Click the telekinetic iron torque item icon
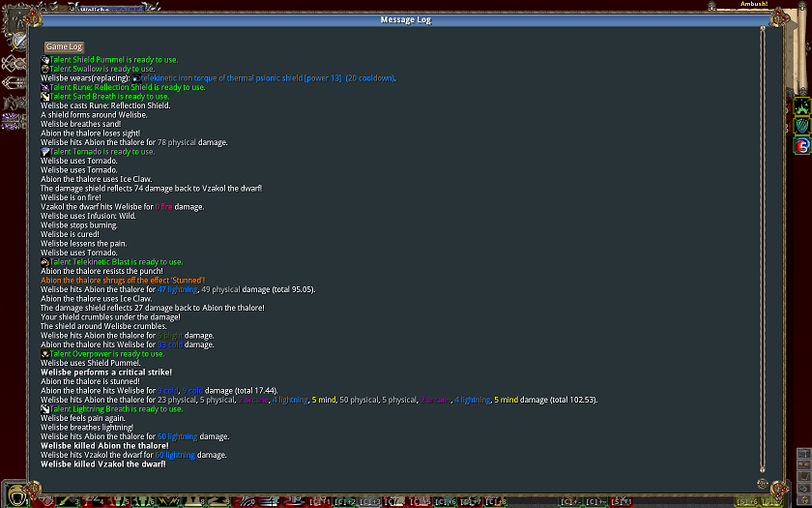The height and width of the screenshot is (508, 812). (136, 78)
